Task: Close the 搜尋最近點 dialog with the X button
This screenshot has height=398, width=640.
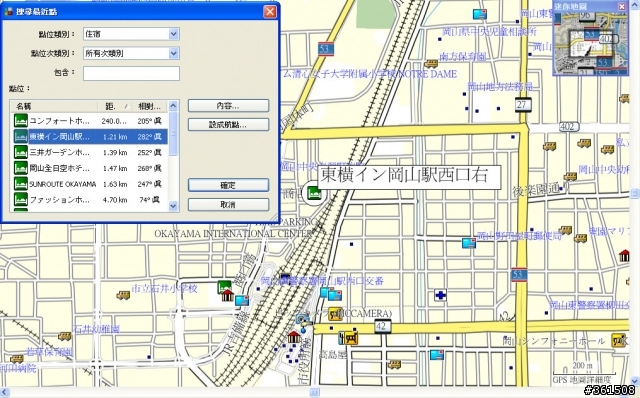Action: click(270, 11)
